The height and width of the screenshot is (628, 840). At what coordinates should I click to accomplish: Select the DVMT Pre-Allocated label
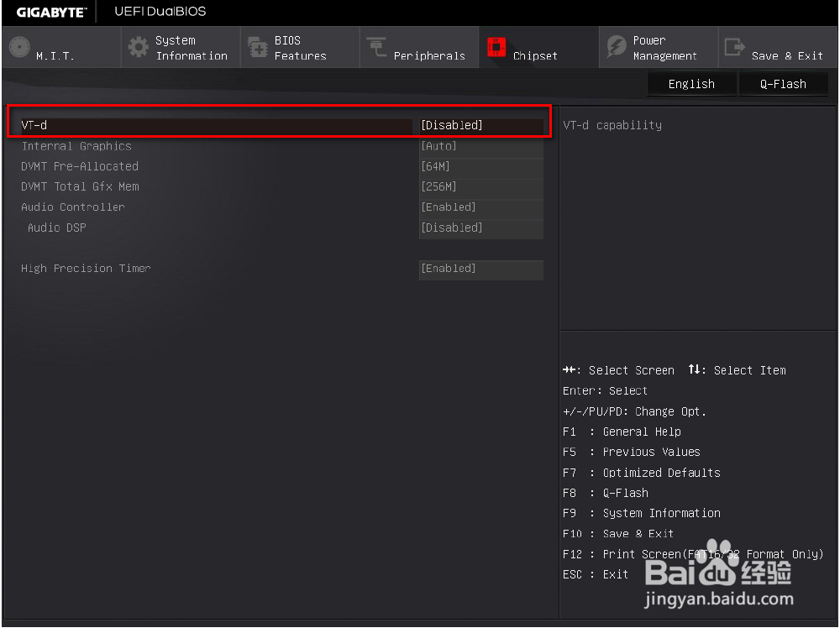coord(80,166)
